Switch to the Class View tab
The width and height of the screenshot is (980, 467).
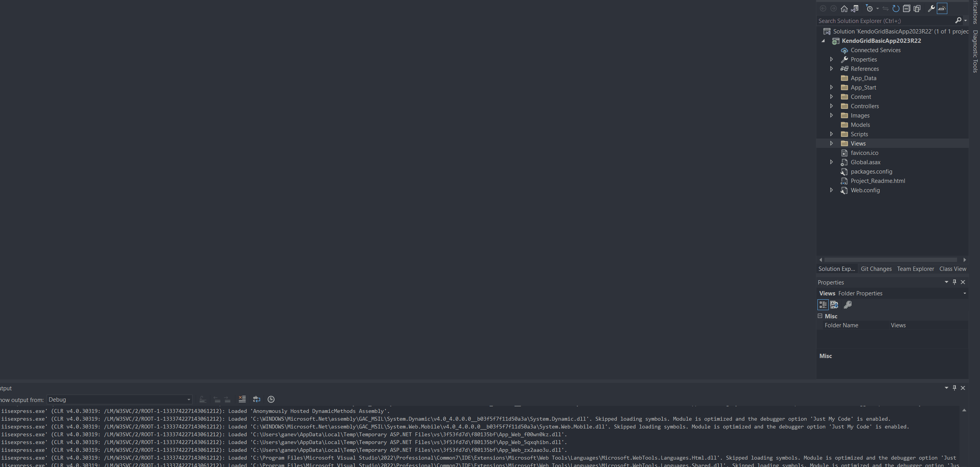pyautogui.click(x=952, y=269)
